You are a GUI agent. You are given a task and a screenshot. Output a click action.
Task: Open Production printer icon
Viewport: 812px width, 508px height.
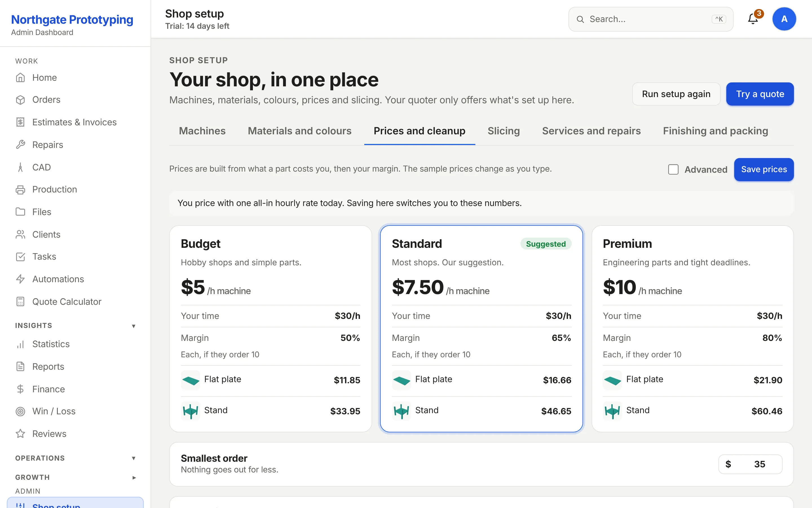click(x=21, y=189)
